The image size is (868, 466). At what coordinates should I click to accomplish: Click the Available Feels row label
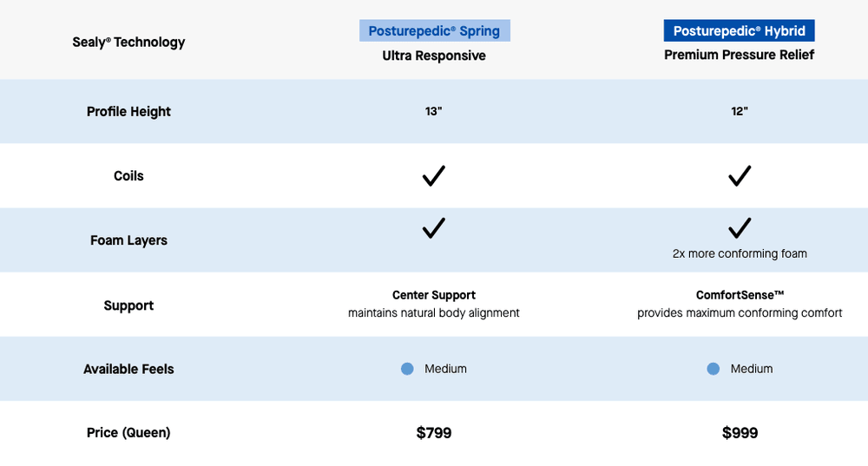(x=128, y=369)
